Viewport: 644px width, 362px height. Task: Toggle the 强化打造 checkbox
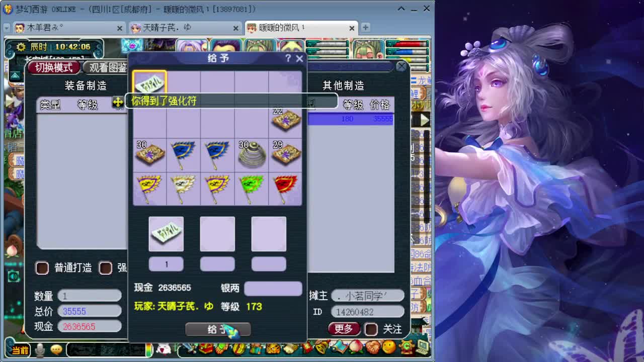pos(106,268)
